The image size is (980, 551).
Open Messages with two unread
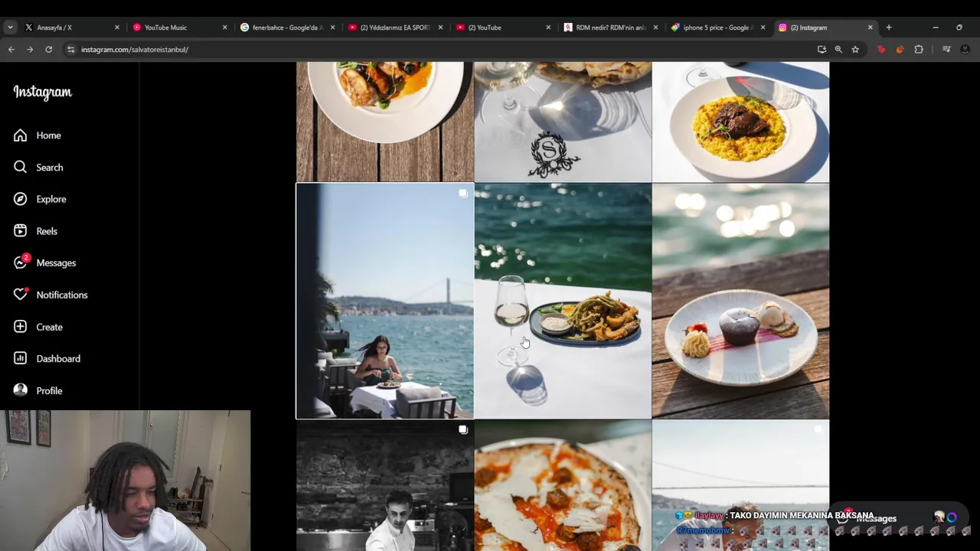(x=44, y=262)
